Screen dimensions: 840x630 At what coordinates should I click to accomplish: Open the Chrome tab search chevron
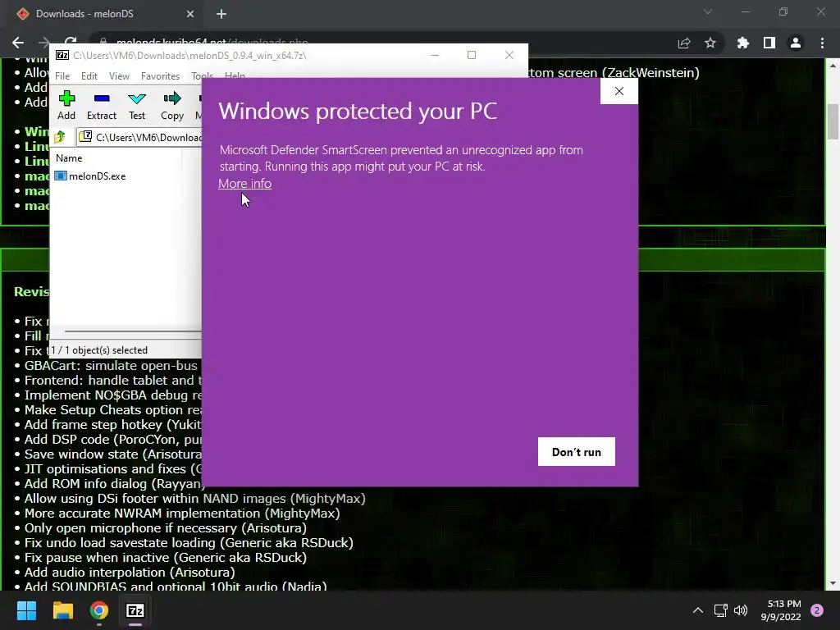708,11
